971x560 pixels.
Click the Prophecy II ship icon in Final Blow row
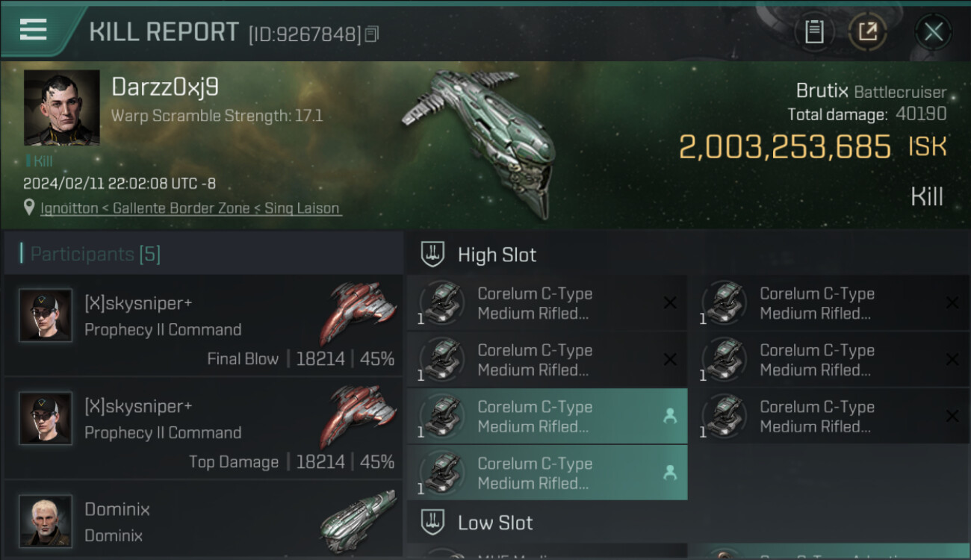tap(357, 312)
